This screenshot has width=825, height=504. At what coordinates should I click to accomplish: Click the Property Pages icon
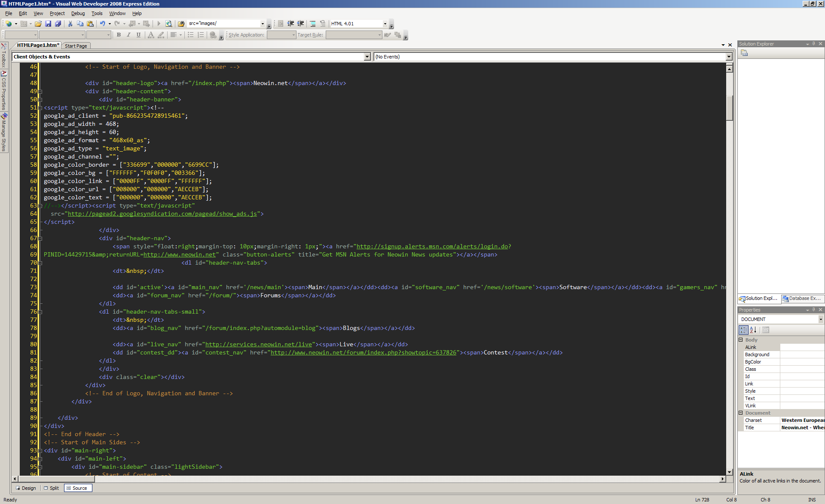pyautogui.click(x=766, y=330)
